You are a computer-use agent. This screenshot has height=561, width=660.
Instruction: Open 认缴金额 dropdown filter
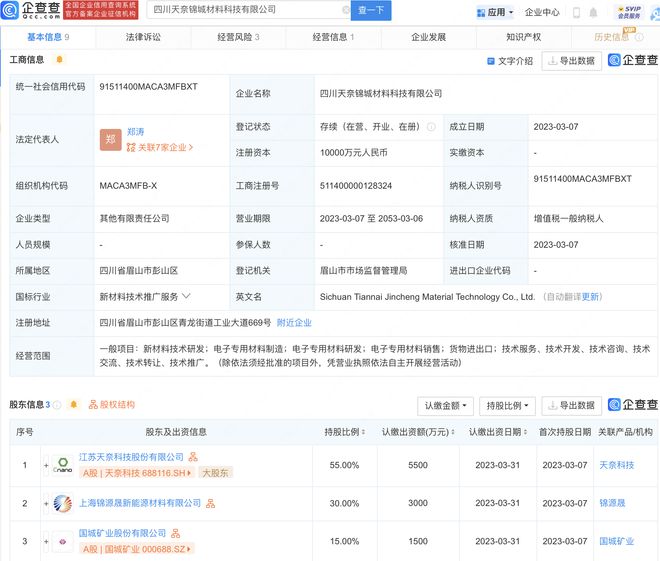click(x=446, y=406)
